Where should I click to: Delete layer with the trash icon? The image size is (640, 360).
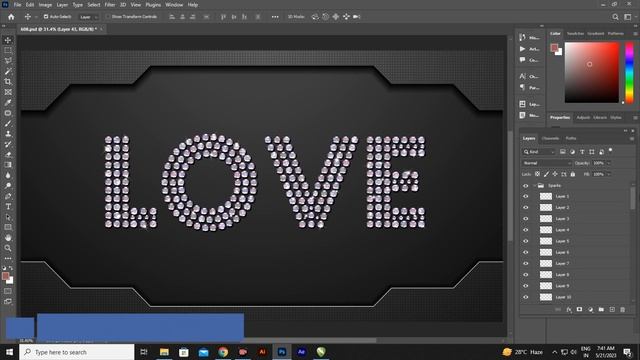click(622, 310)
